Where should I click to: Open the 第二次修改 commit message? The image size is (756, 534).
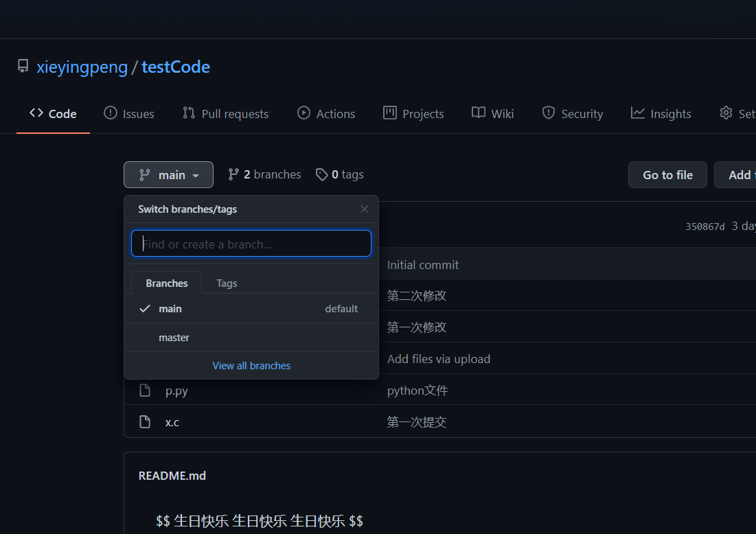click(x=417, y=296)
